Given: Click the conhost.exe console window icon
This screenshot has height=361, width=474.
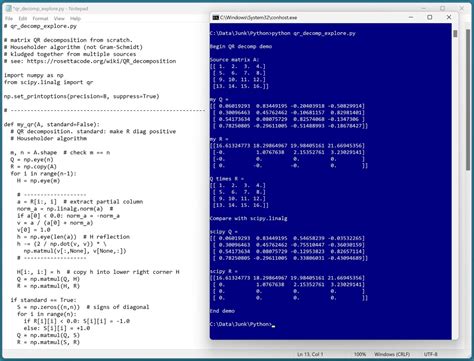Looking at the screenshot, I should point(215,17).
